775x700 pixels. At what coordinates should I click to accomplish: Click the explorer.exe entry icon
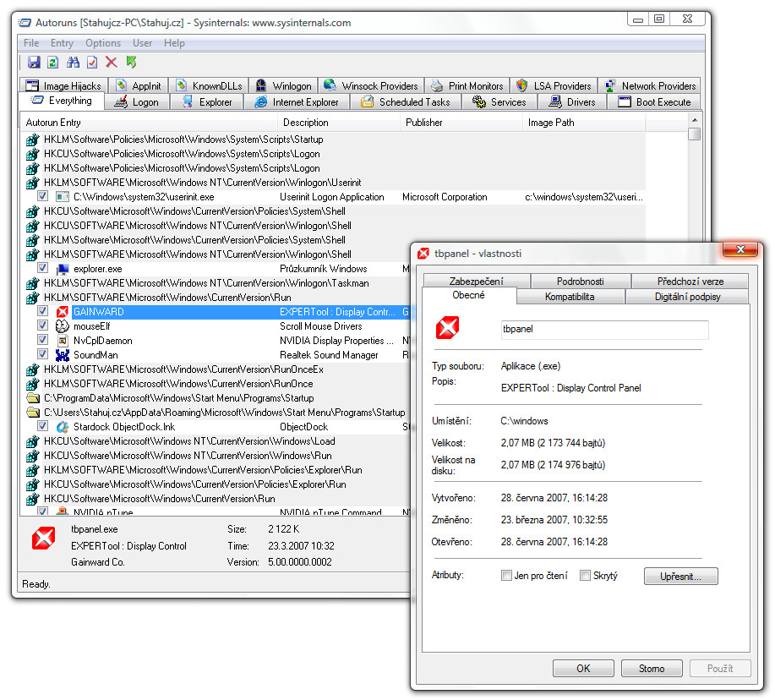point(63,269)
